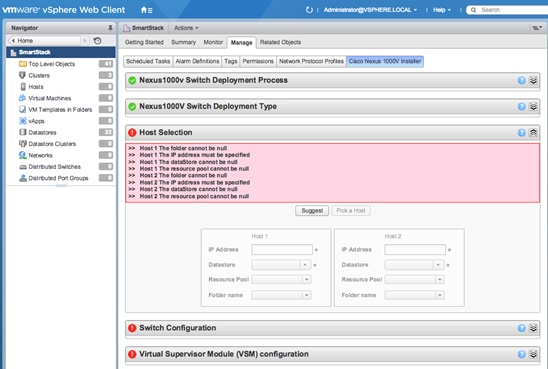Image resolution: width=548 pixels, height=369 pixels.
Task: Click the Host 1 IP Address field
Action: click(x=282, y=250)
